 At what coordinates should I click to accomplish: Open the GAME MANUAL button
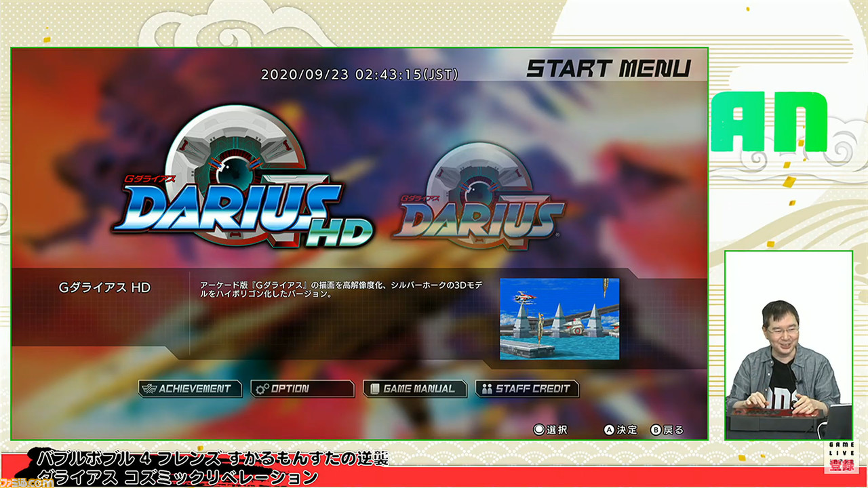point(415,388)
